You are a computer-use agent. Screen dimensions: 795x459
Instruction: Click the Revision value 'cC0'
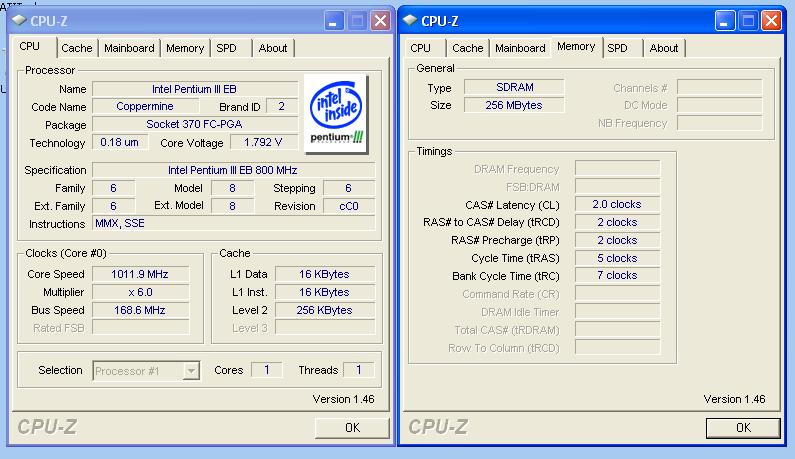[x=349, y=206]
